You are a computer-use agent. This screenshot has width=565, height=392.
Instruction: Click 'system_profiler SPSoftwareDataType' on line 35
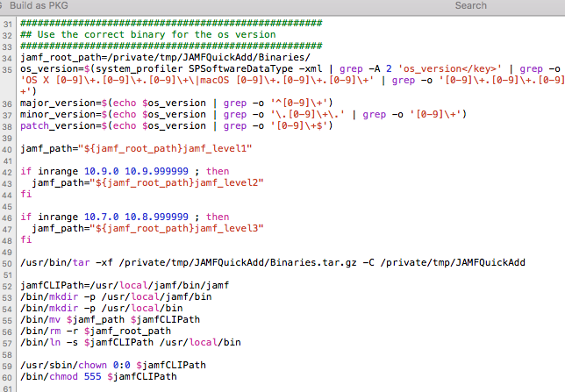click(x=194, y=68)
